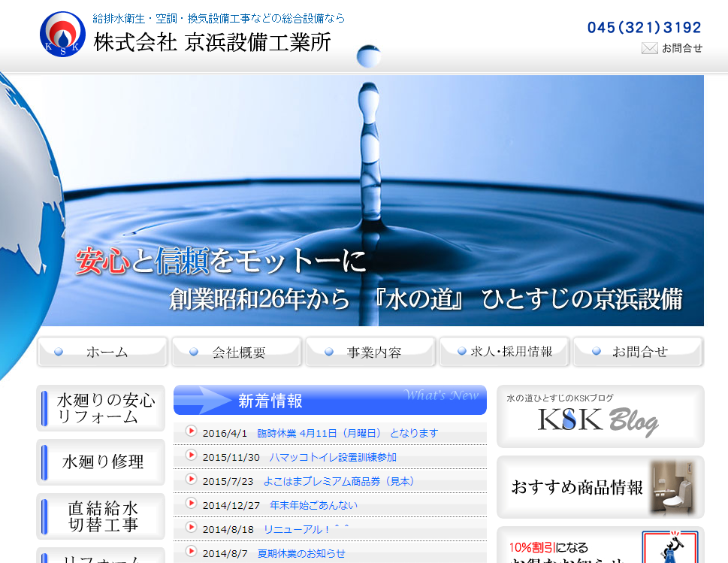Image resolution: width=728 pixels, height=563 pixels.
Task: Click the red arrow icon beside 2015/11/30
Action: (x=191, y=456)
